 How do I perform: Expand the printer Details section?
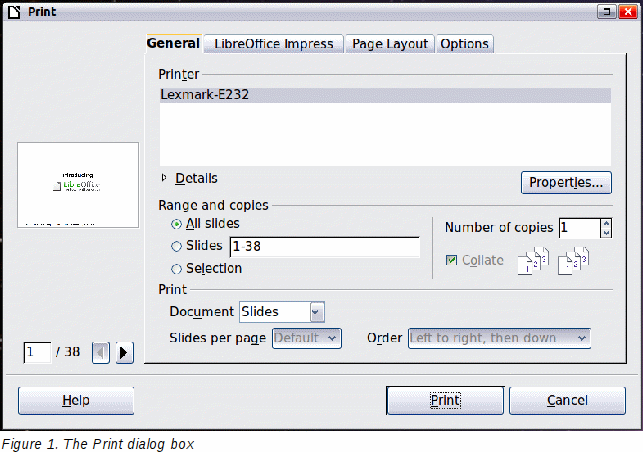pos(164,178)
